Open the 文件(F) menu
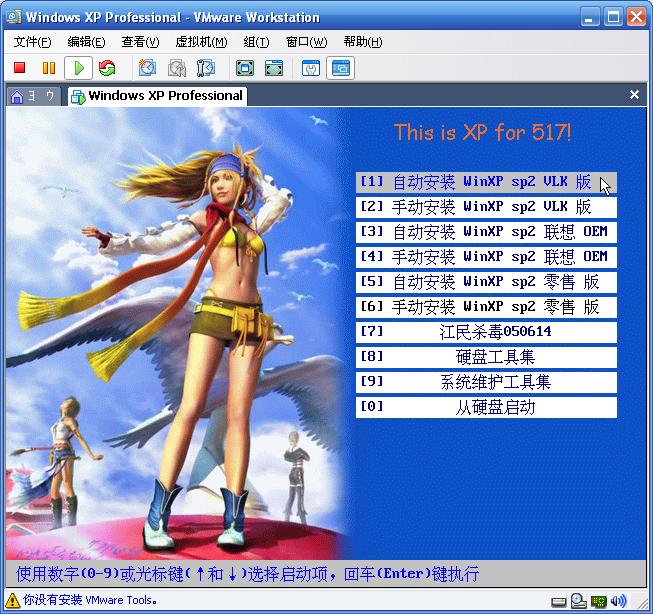653x614 pixels. 32,42
